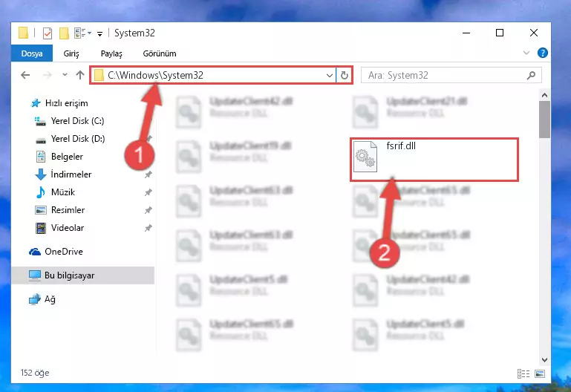Click the vertical scrollbar thumb

click(x=544, y=120)
